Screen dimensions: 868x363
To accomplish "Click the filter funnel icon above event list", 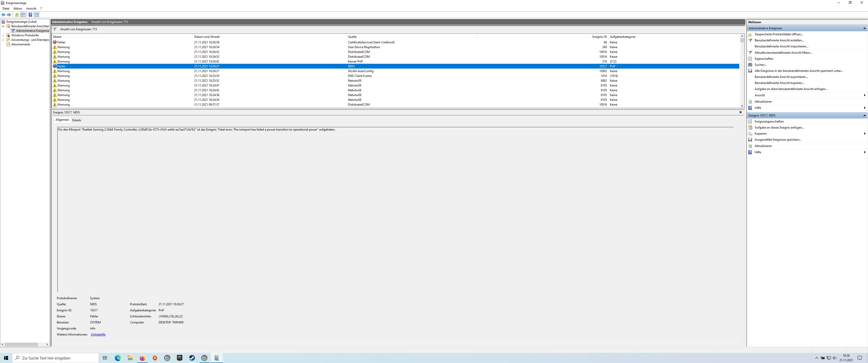I will (x=55, y=29).
